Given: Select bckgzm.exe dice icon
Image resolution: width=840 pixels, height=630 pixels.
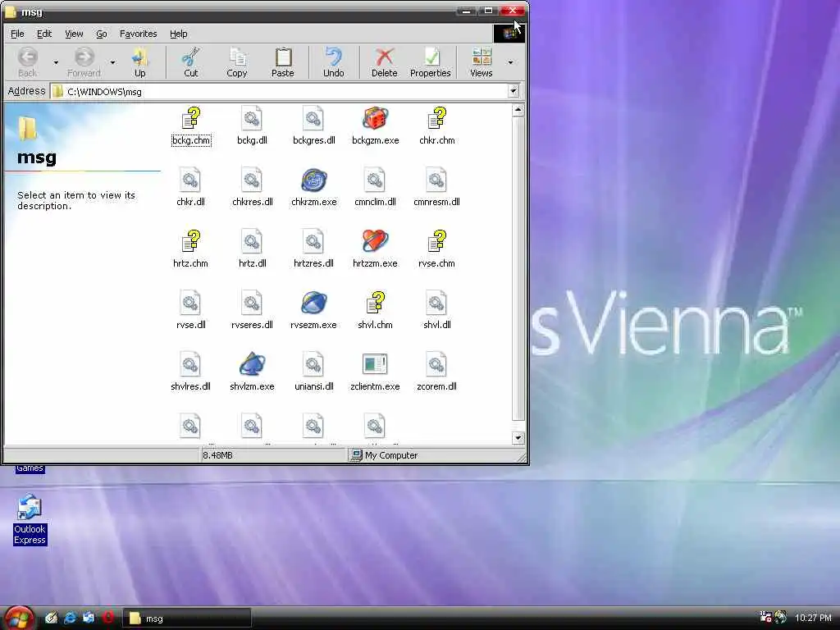Looking at the screenshot, I should [x=375, y=119].
